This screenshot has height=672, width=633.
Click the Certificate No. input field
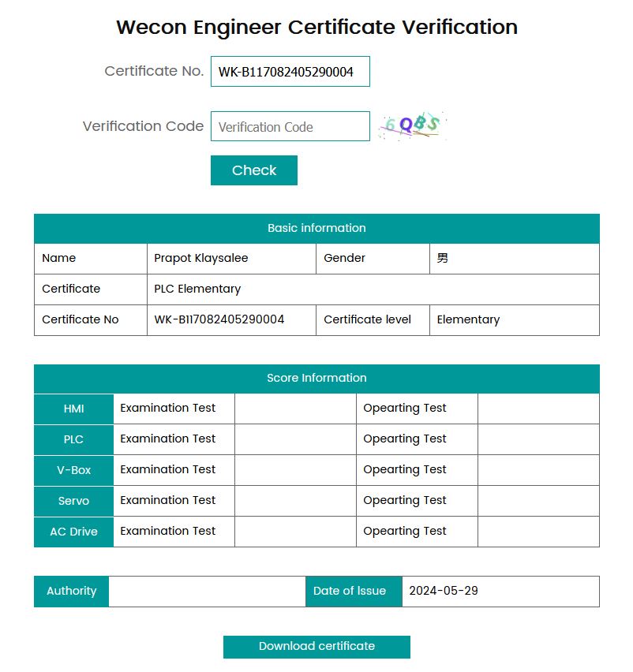pyautogui.click(x=290, y=72)
